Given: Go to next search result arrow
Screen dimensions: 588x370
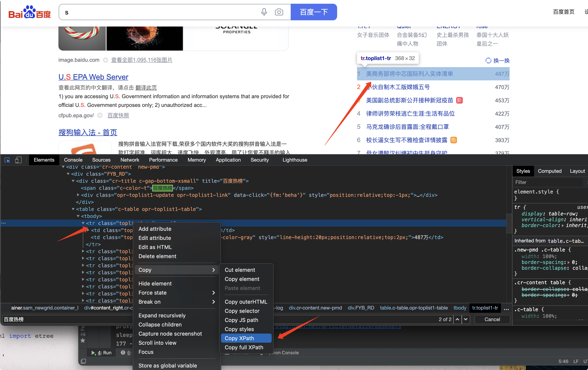Looking at the screenshot, I should pyautogui.click(x=466, y=319).
